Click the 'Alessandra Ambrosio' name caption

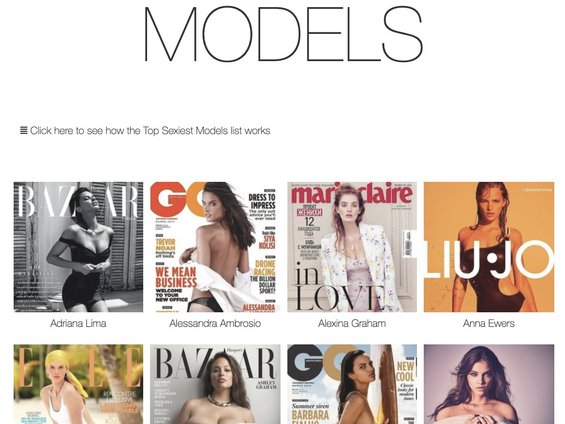[215, 323]
